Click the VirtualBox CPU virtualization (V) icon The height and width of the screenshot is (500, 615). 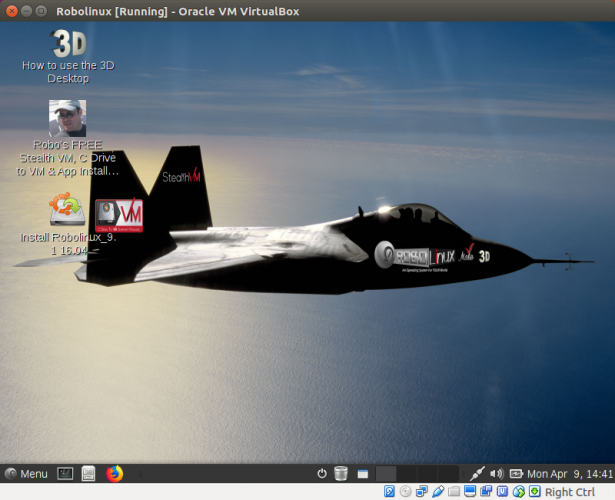click(502, 491)
